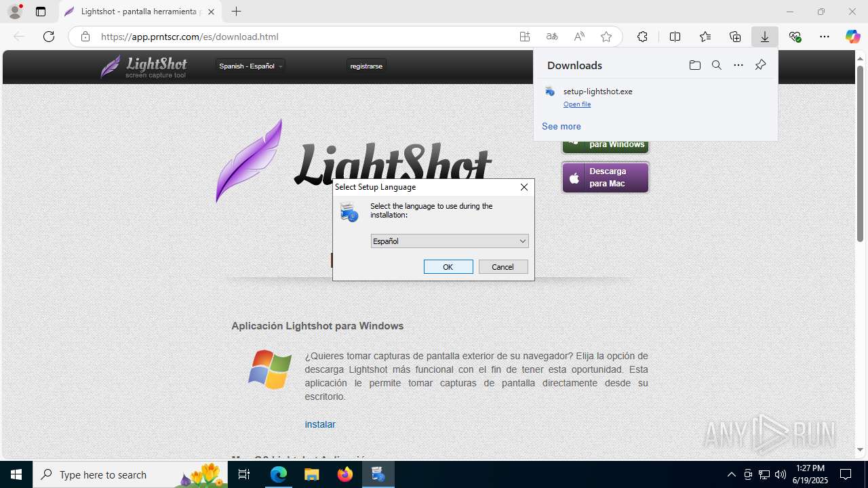Click the setup-lightshot.exe file icon

pyautogui.click(x=550, y=91)
